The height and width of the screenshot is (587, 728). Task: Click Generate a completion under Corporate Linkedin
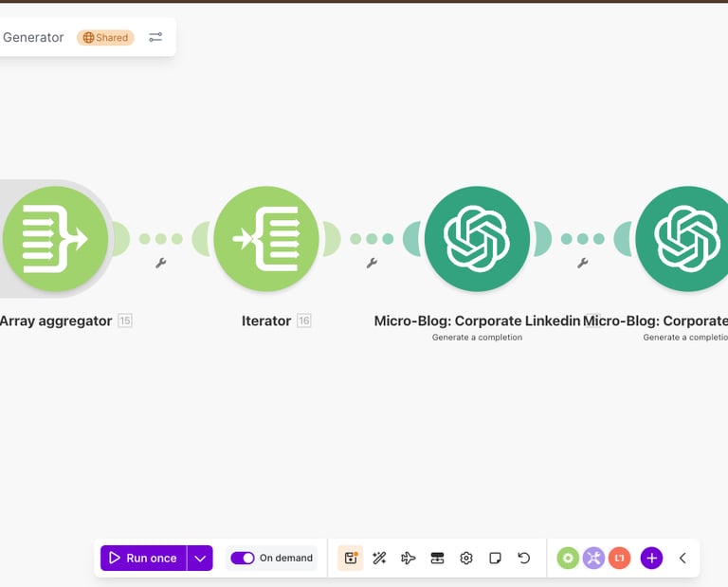[x=477, y=338]
